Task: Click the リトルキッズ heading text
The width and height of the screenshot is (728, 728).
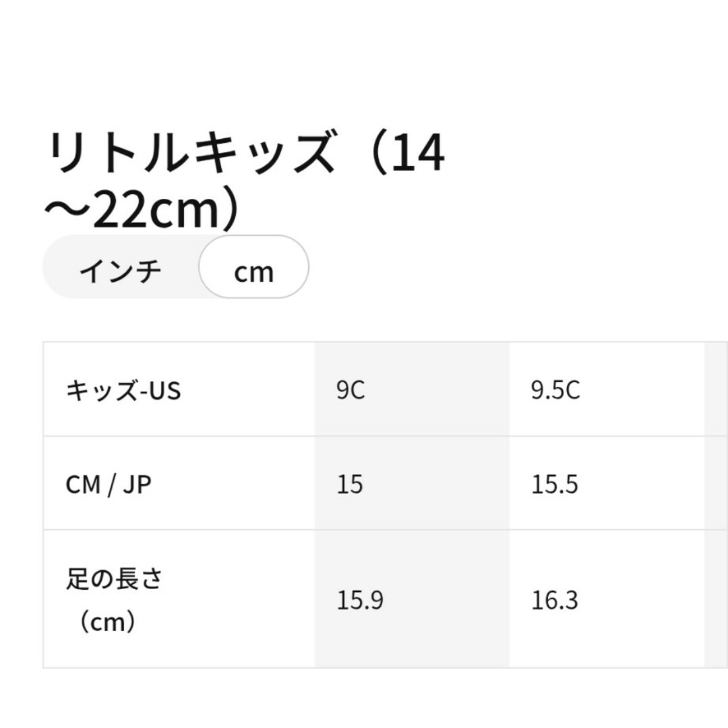Action: coord(191,152)
